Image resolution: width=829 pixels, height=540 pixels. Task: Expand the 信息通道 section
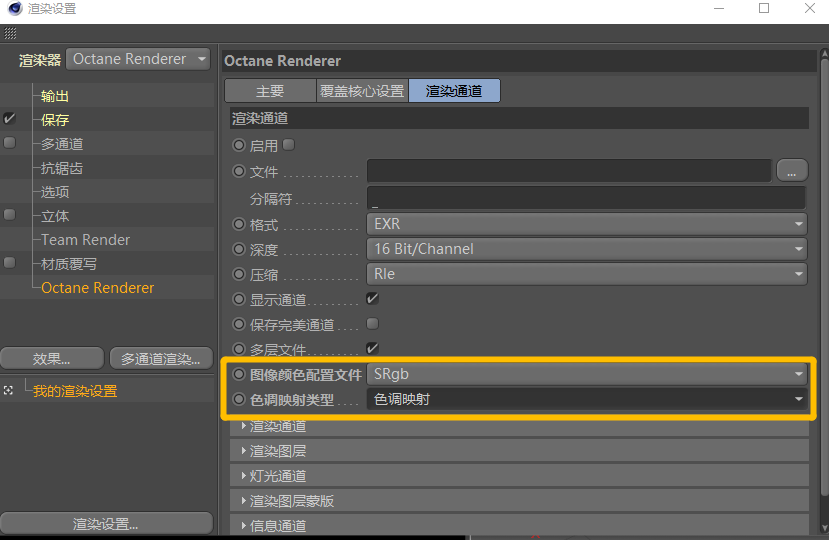pos(519,525)
